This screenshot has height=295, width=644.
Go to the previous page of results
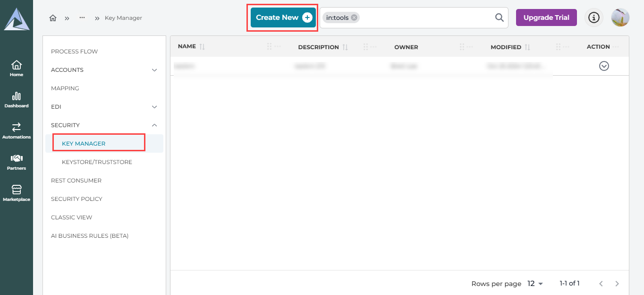point(601,284)
